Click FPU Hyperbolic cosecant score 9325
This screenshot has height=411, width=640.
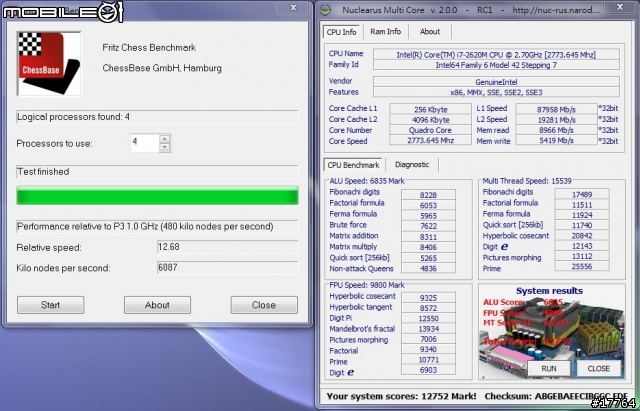pos(428,298)
